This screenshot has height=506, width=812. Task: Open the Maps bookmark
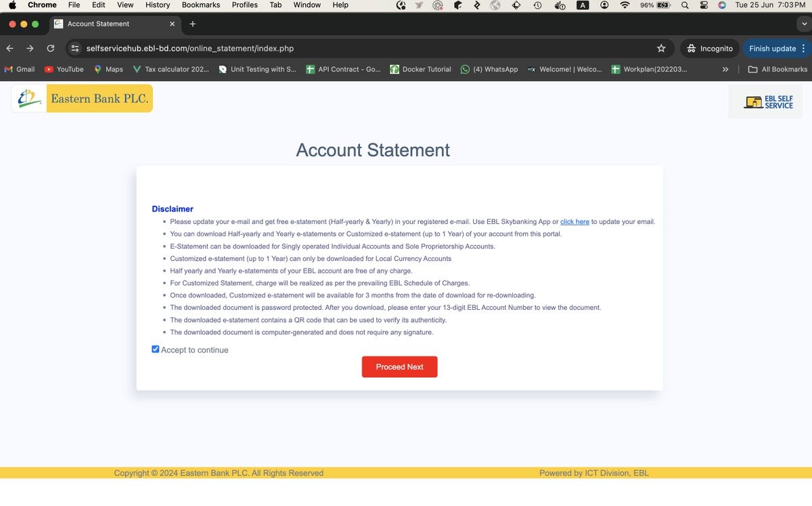click(x=108, y=69)
